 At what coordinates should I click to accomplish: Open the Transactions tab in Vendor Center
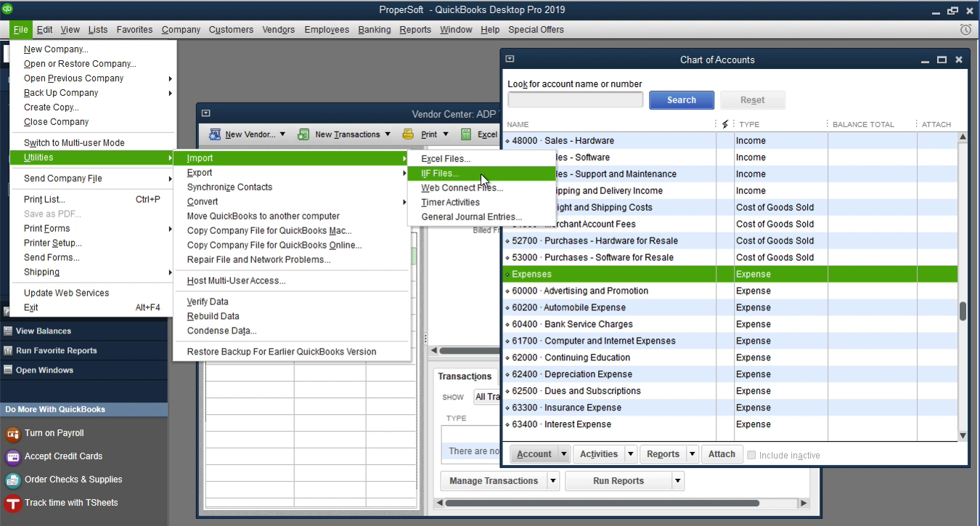click(x=465, y=376)
